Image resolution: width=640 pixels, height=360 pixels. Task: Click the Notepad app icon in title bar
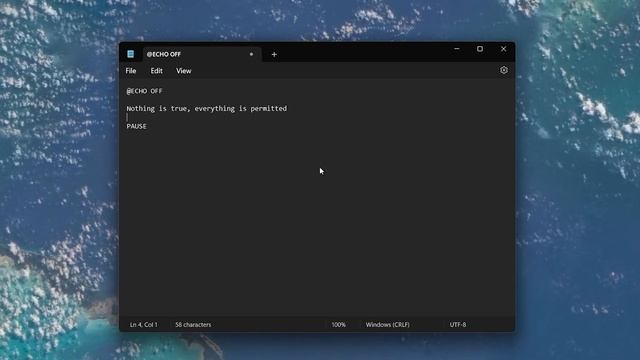[131, 54]
